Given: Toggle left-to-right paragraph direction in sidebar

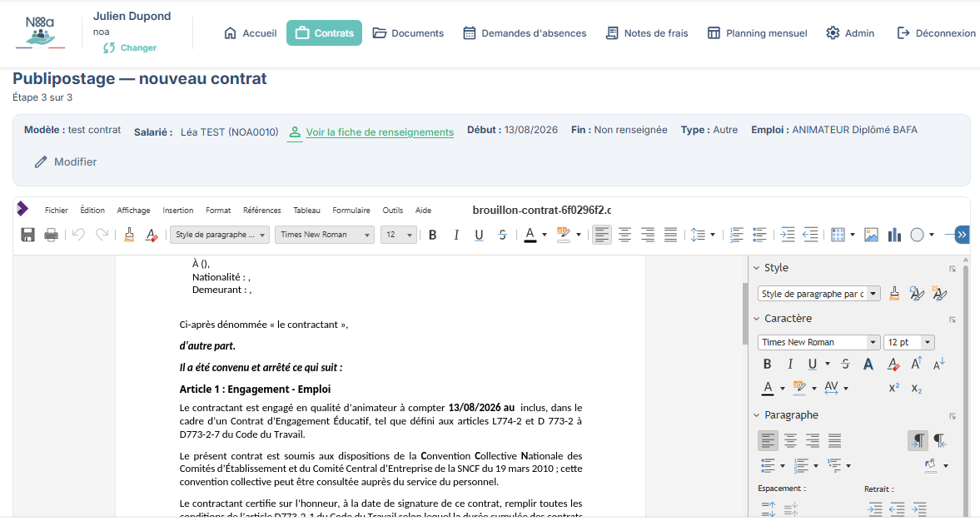Looking at the screenshot, I should tap(918, 440).
